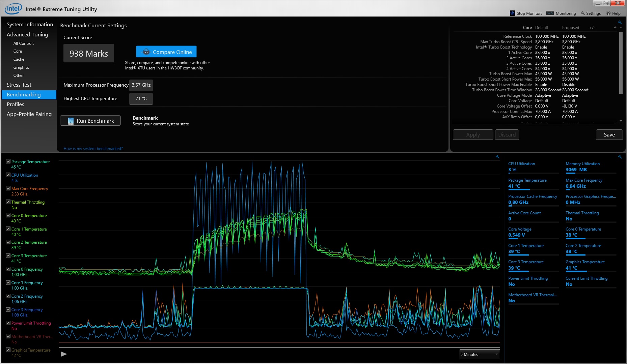Play the monitoring graph

point(64,354)
